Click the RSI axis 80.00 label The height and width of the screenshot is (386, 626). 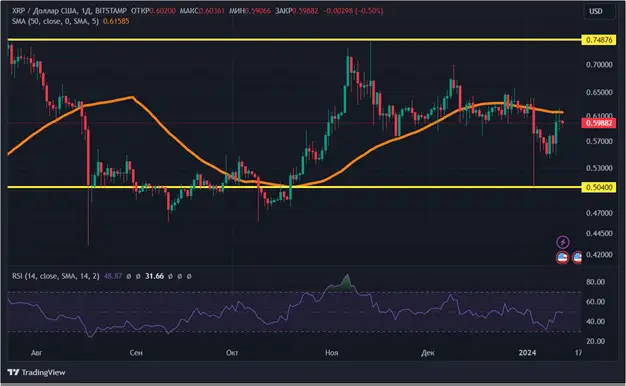click(595, 282)
